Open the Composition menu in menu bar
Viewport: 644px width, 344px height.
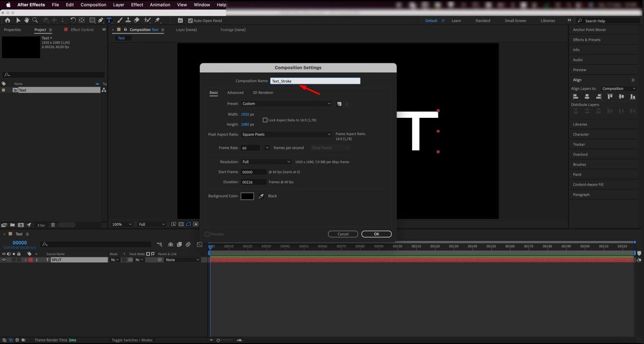point(93,5)
